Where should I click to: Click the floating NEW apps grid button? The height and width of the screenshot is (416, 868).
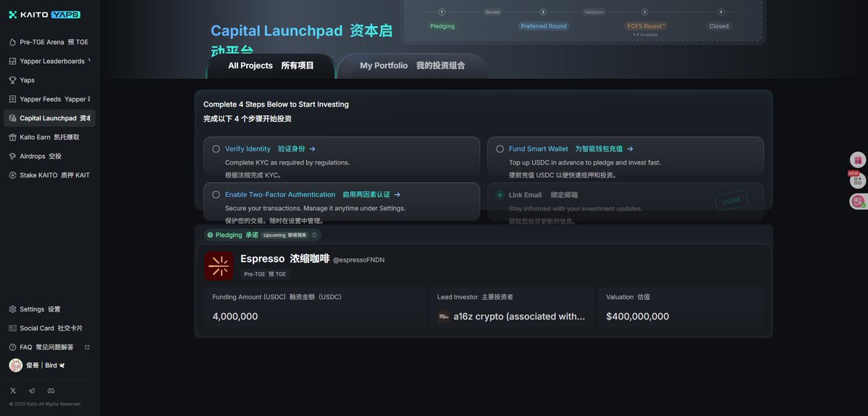(857, 180)
